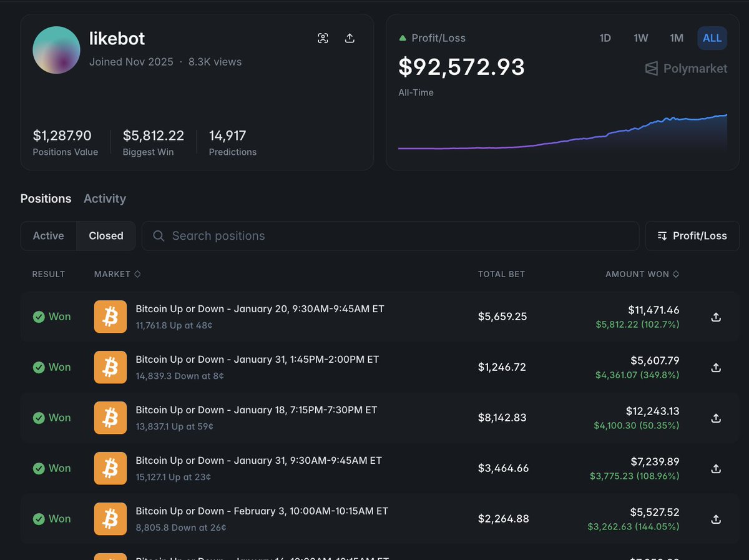Image resolution: width=749 pixels, height=560 pixels.
Task: Click the profit/loss line chart
Action: (x=562, y=132)
